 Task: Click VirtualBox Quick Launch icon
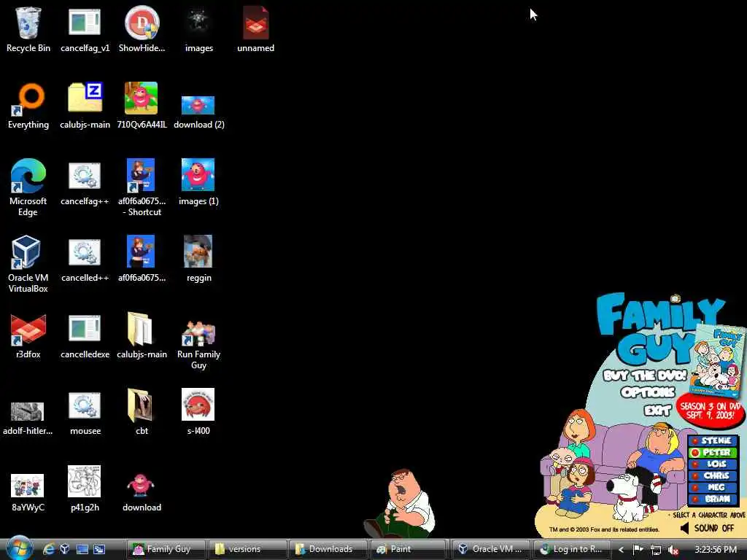tap(65, 549)
